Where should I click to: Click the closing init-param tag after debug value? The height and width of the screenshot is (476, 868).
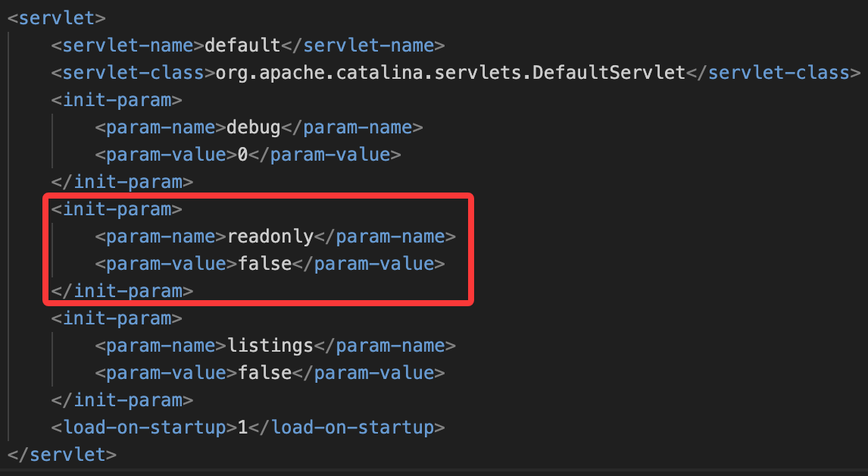[x=122, y=182]
